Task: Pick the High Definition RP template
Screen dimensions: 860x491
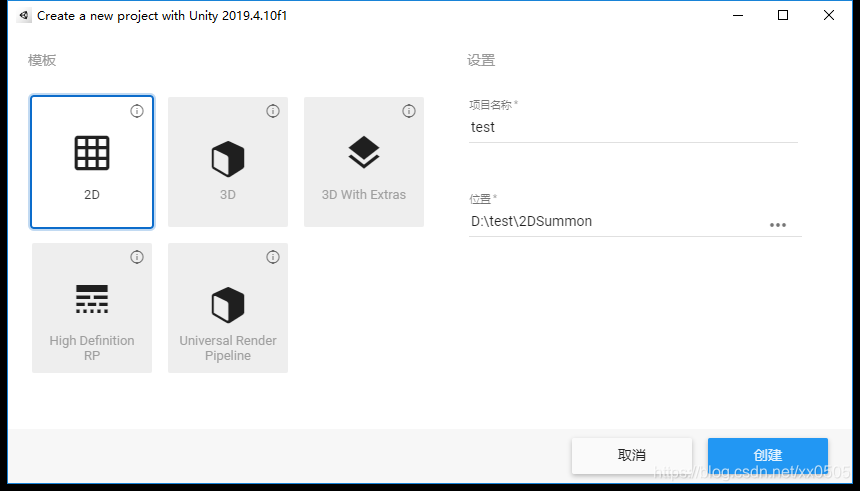Action: [92, 308]
